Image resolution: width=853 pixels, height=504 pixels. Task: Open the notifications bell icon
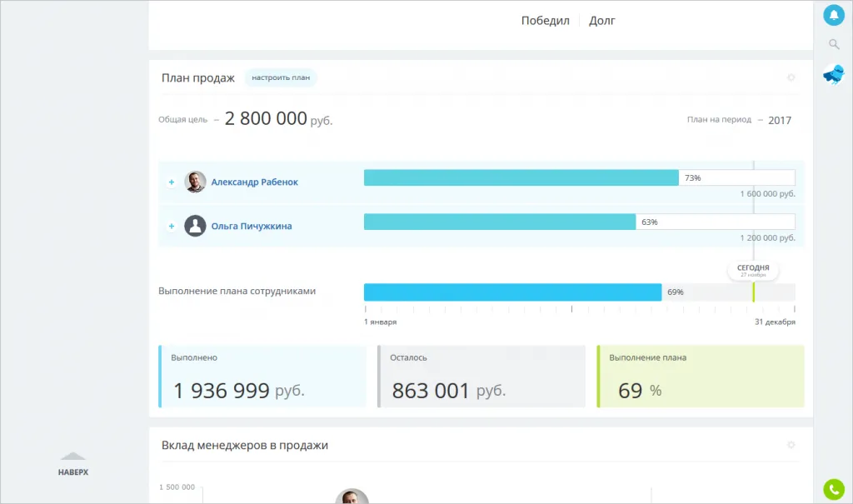[833, 15]
